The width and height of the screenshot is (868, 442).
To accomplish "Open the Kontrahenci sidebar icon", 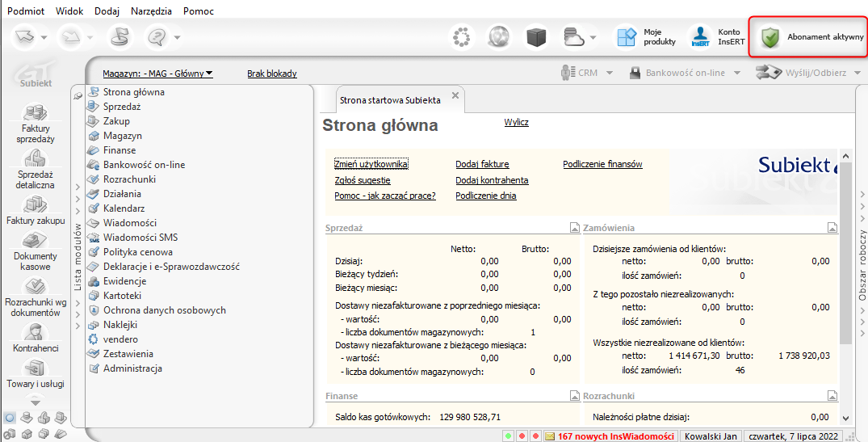I will 35,332.
